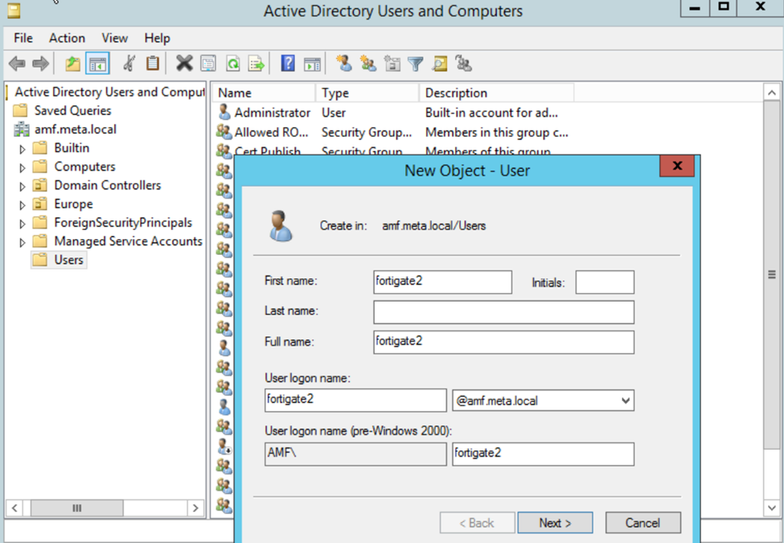Click the filter funnel toolbar icon

(416, 64)
